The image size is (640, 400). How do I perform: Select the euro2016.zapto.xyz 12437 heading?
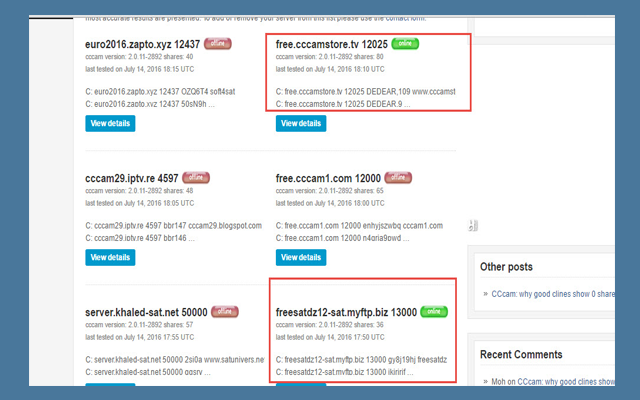(142, 44)
